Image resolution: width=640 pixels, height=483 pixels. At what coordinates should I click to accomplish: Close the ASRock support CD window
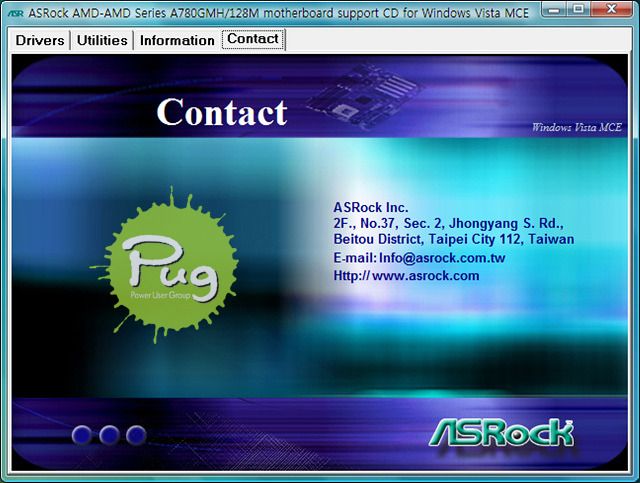coord(611,9)
